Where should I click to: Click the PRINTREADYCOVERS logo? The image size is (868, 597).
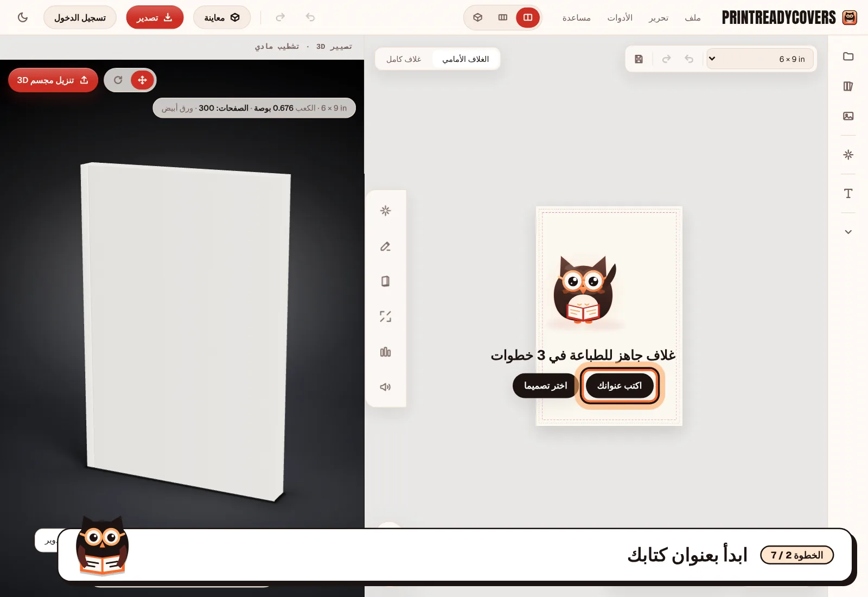[x=789, y=17]
